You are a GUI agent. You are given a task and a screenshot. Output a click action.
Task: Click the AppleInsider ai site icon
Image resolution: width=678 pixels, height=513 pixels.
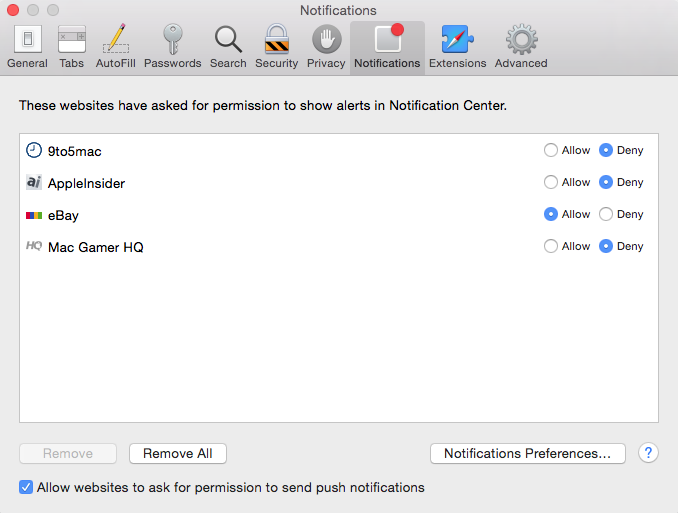pyautogui.click(x=34, y=183)
